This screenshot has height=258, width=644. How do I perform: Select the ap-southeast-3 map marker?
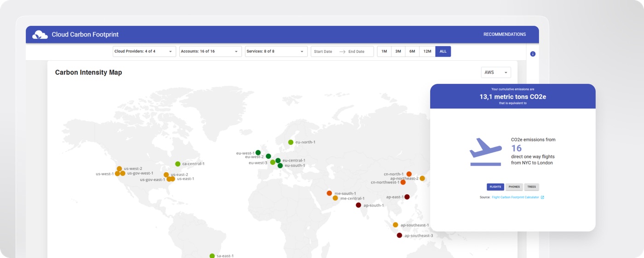[399, 235]
